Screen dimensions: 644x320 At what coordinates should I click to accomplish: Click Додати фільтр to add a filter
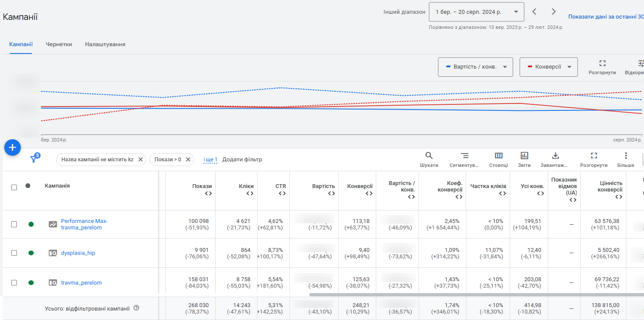pyautogui.click(x=242, y=160)
